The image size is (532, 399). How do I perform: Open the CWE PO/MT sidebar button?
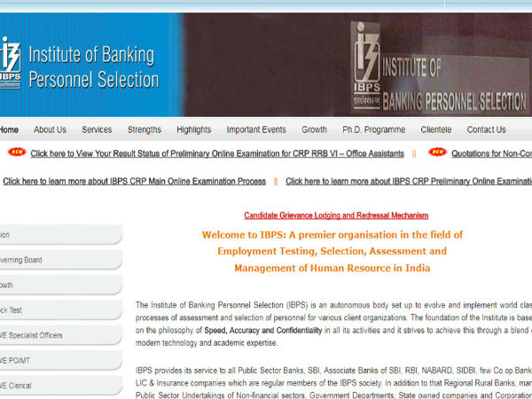click(x=61, y=360)
